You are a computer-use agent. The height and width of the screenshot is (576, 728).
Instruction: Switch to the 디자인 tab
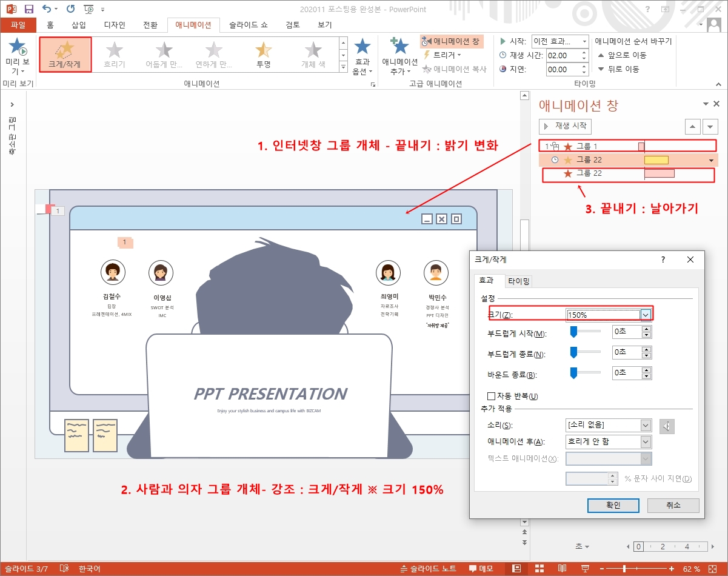pyautogui.click(x=115, y=25)
